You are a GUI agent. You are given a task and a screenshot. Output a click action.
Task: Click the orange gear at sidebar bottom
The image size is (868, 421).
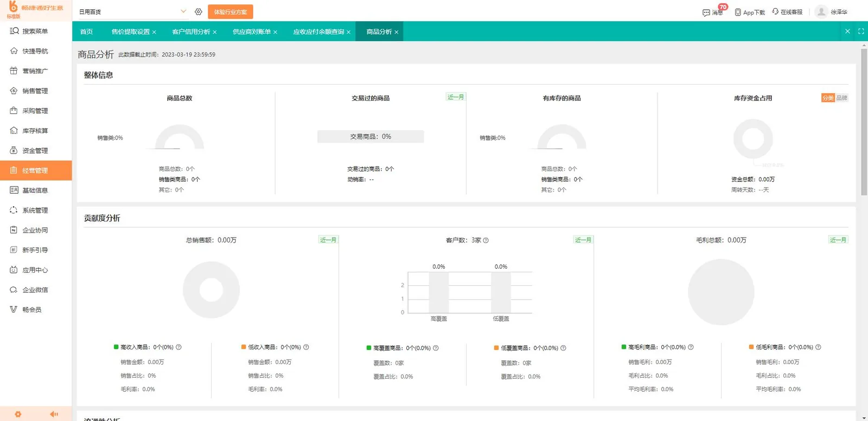click(18, 414)
